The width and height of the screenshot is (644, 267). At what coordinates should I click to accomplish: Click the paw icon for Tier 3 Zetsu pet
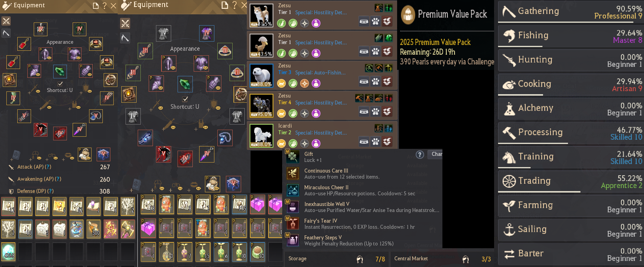376,81
